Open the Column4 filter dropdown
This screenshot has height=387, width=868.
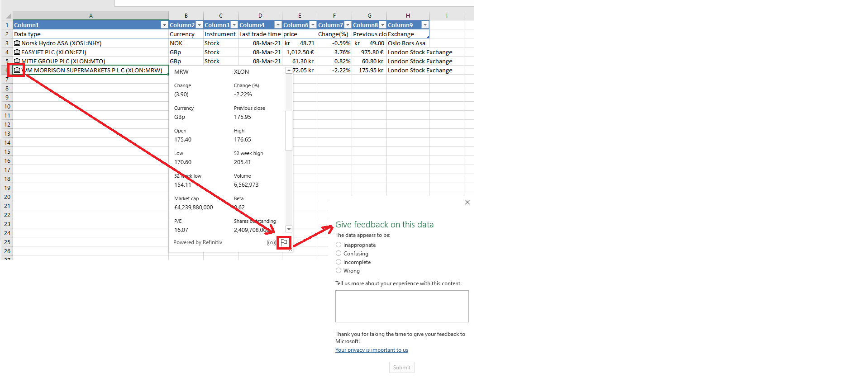point(278,25)
